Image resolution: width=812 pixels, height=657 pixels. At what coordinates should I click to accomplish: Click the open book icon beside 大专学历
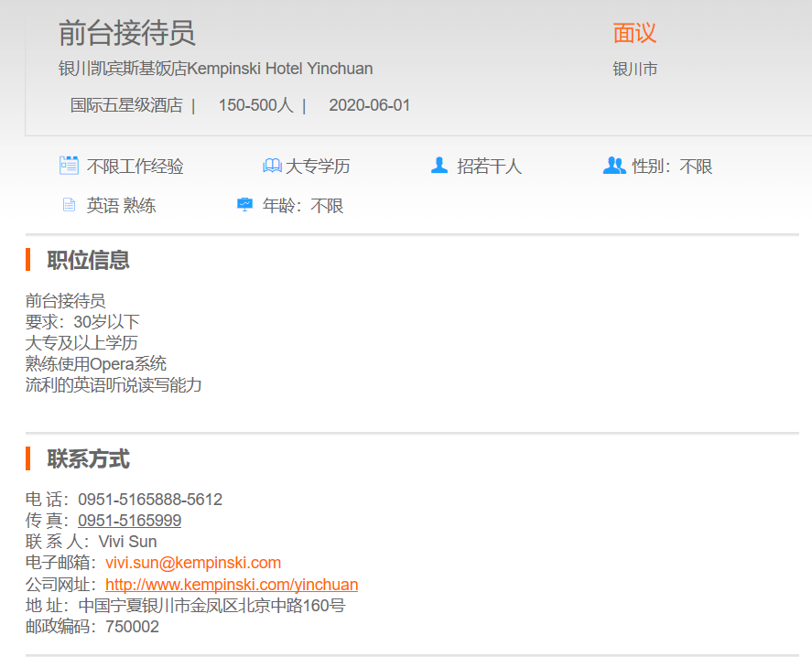coord(272,166)
